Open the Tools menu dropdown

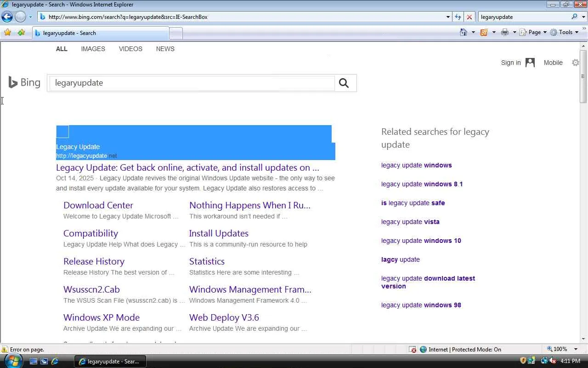pyautogui.click(x=565, y=32)
